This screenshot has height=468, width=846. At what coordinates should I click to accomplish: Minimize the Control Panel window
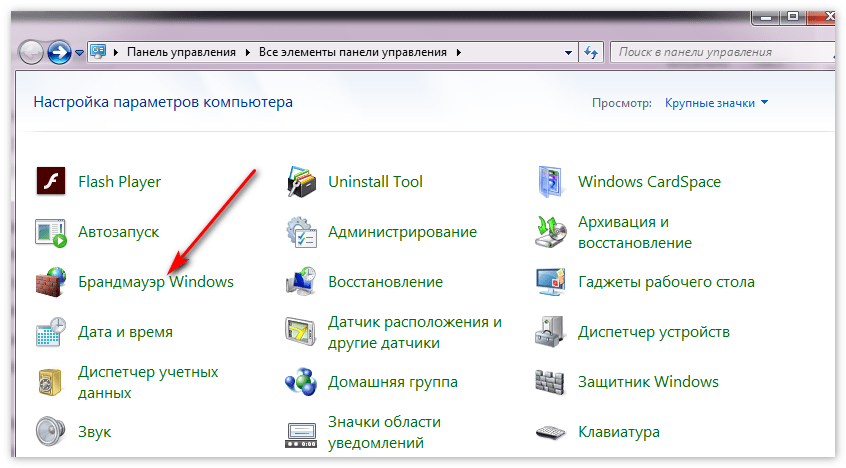pyautogui.click(x=765, y=17)
